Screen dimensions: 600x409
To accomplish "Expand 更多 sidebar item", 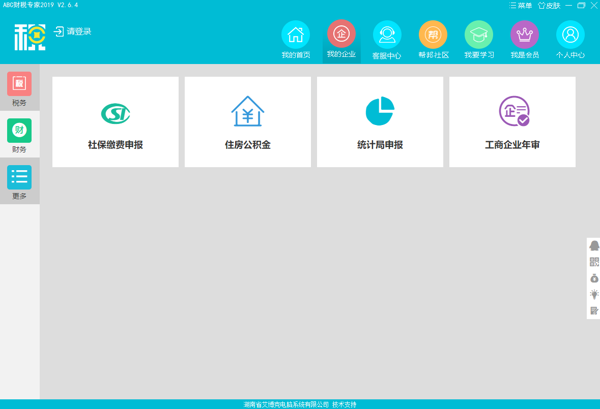I will pyautogui.click(x=20, y=182).
